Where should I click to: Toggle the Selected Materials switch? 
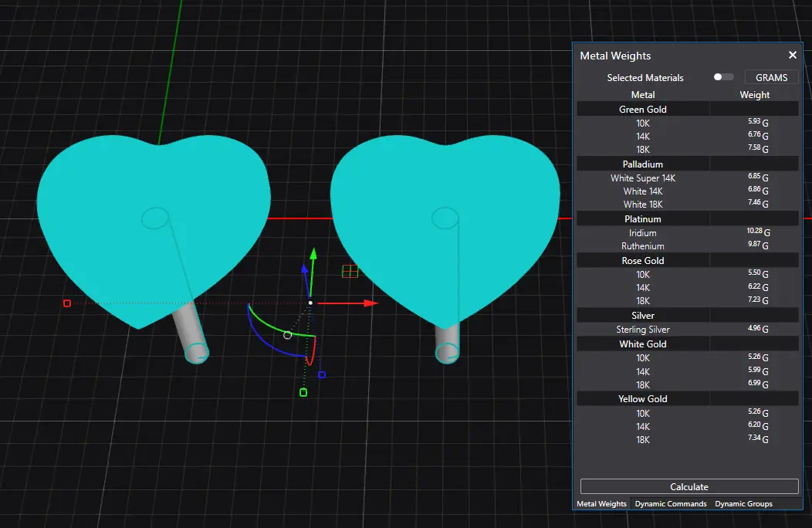(723, 77)
